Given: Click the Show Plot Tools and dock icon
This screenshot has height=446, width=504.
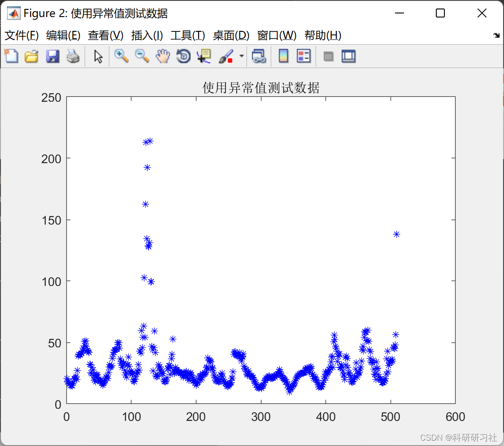Looking at the screenshot, I should 348,56.
